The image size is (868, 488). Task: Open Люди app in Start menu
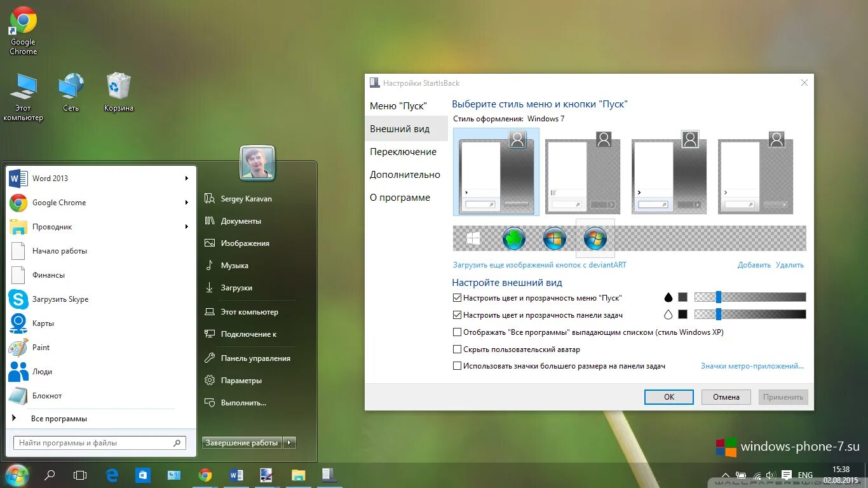click(x=101, y=372)
